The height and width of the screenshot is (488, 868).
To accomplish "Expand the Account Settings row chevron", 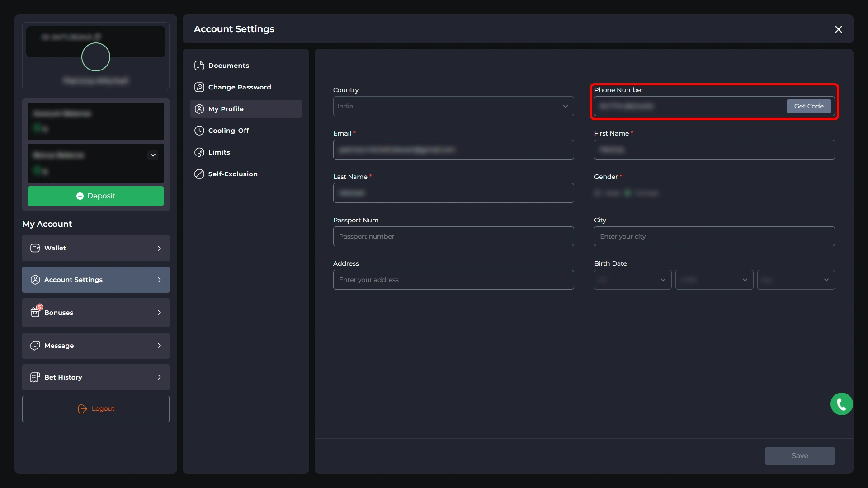I will coord(159,280).
